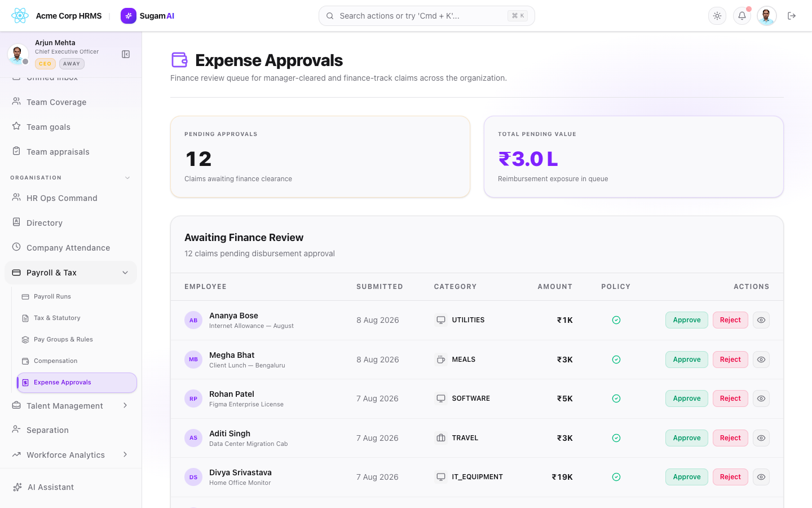View Rohan Patel claim eye icon
812x508 pixels.
pos(761,398)
